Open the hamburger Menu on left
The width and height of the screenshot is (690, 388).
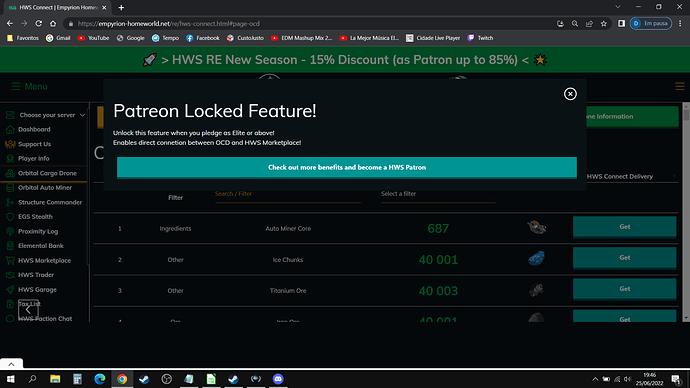click(29, 87)
